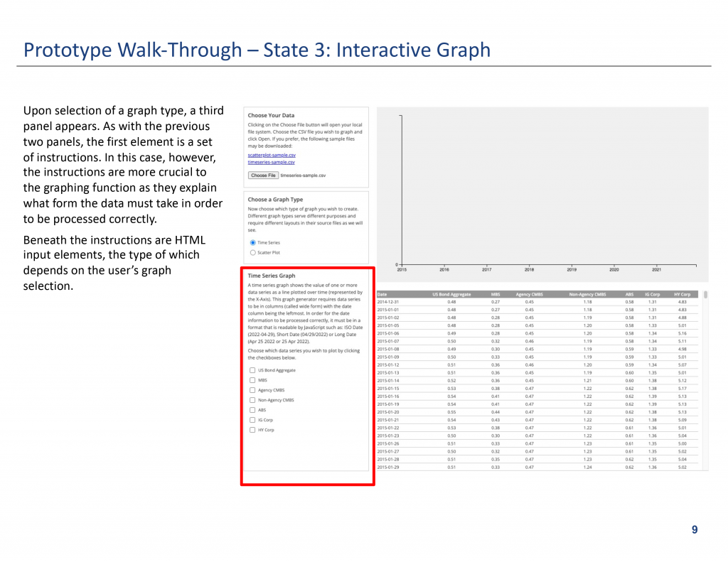Click the 2018 label on chart axis
The image size is (728, 562).
pos(529,270)
